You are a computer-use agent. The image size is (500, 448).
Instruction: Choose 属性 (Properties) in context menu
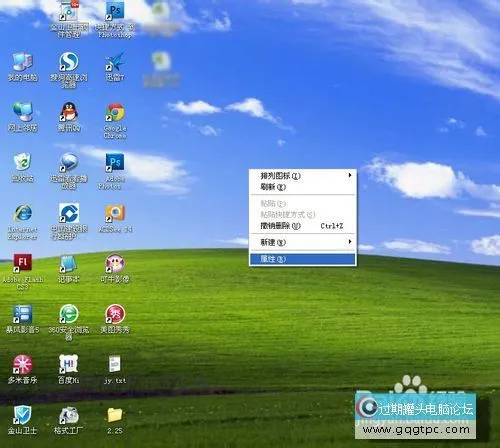(x=303, y=259)
